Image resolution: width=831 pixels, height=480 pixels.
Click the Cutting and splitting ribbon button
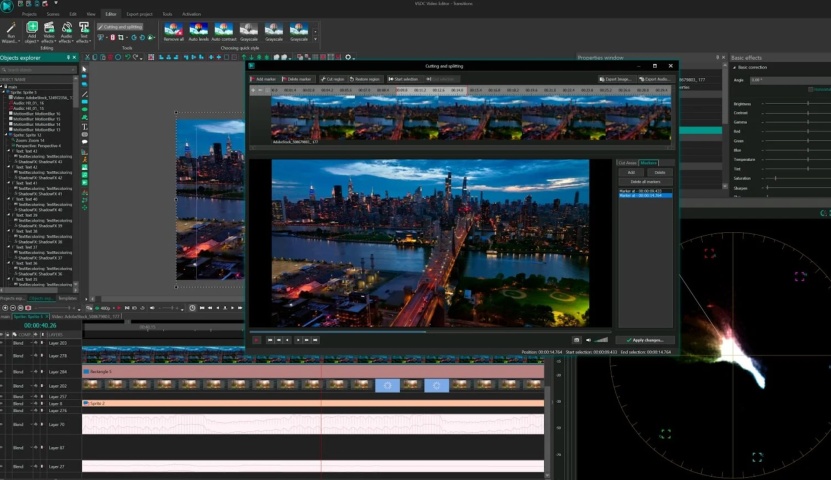(120, 26)
